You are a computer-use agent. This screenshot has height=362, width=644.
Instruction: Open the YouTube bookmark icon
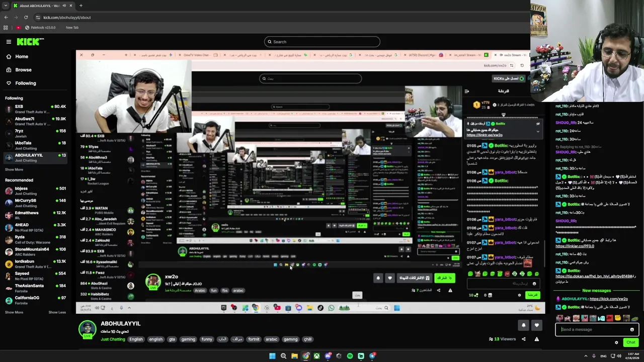[18, 28]
